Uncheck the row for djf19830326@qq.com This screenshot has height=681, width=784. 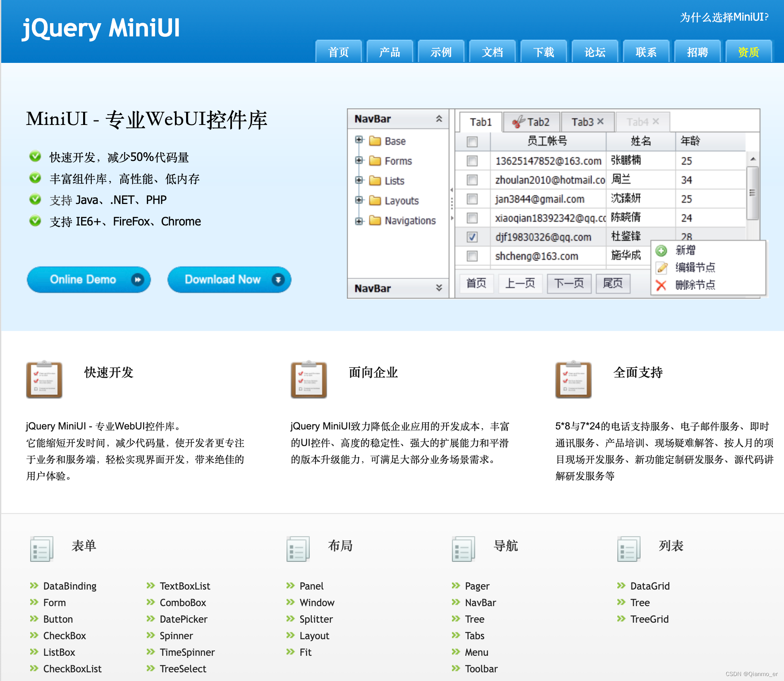(x=472, y=237)
